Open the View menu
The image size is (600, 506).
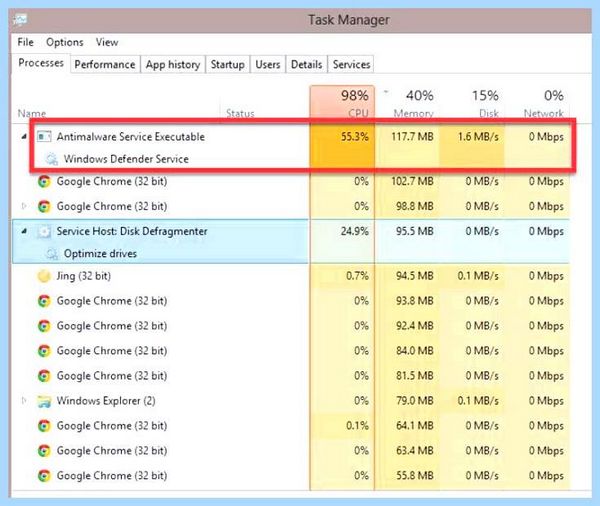pyautogui.click(x=107, y=42)
